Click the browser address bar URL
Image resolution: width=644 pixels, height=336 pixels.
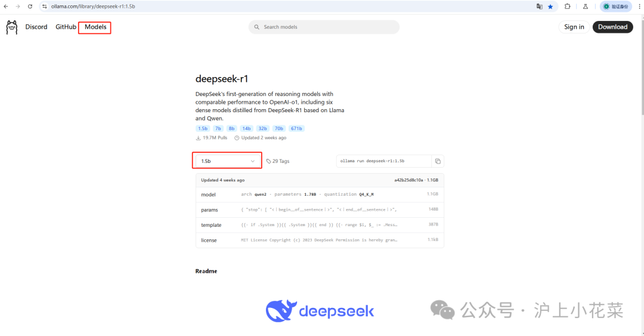tap(93, 7)
